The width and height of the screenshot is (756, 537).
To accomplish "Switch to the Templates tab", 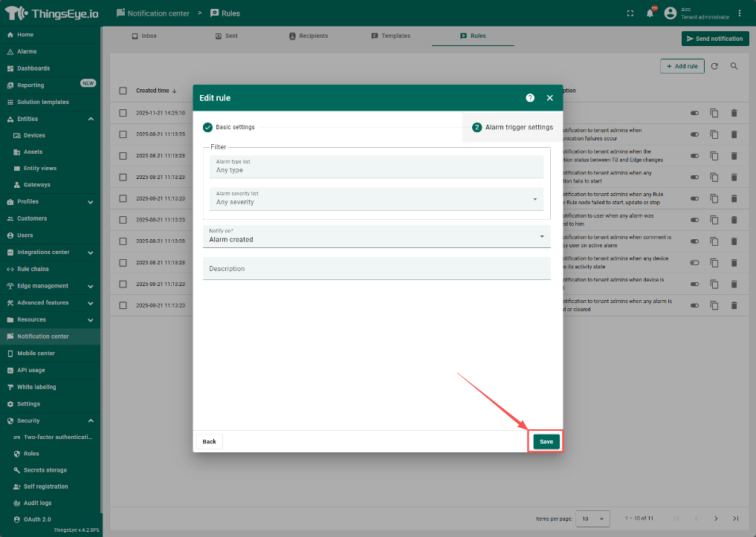I will pyautogui.click(x=390, y=36).
